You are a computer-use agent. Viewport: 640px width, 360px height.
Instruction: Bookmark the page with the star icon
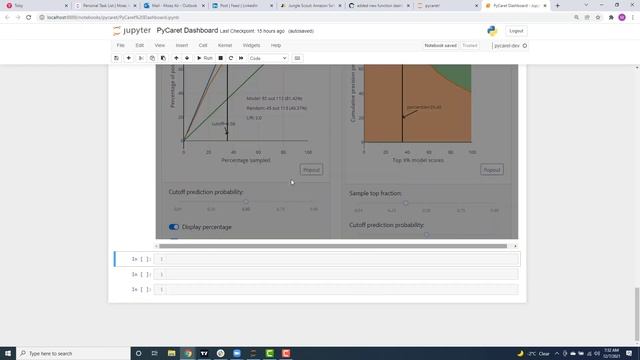click(598, 18)
